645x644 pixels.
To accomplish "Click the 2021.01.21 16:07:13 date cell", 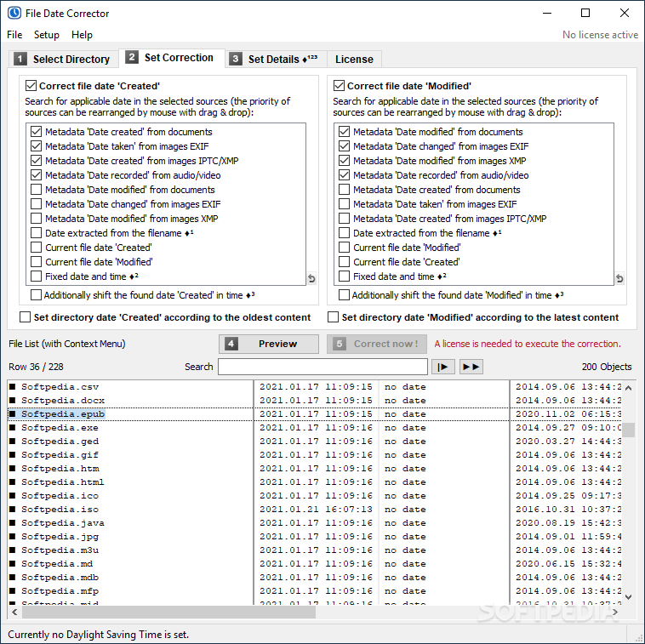I will pyautogui.click(x=316, y=509).
